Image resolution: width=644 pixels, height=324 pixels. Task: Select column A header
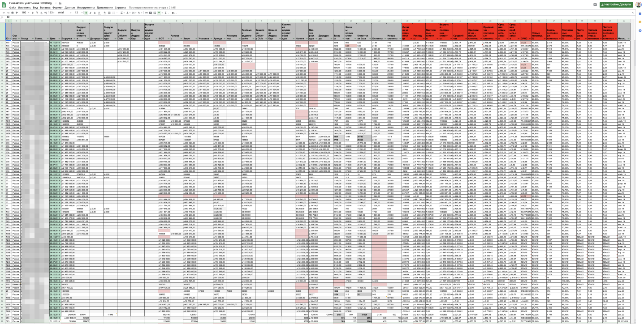pyautogui.click(x=9, y=21)
